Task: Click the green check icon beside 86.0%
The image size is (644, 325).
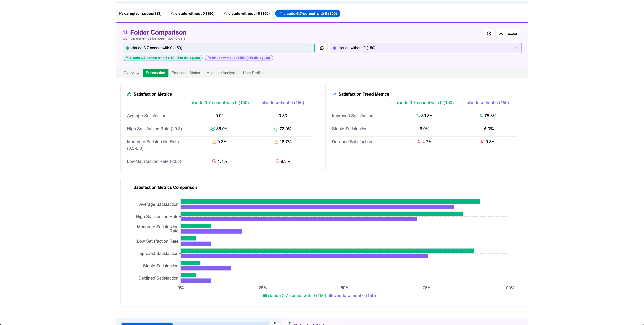Action: tap(213, 129)
